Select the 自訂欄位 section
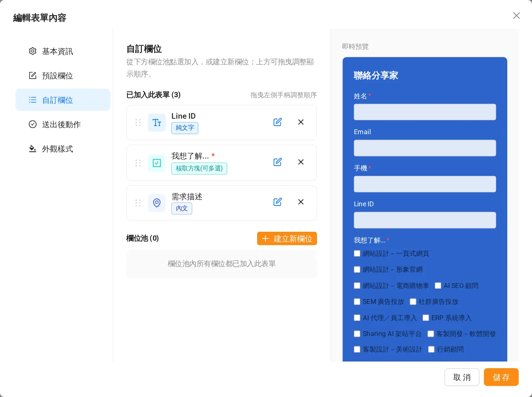Image resolution: width=532 pixels, height=397 pixels. [63, 100]
